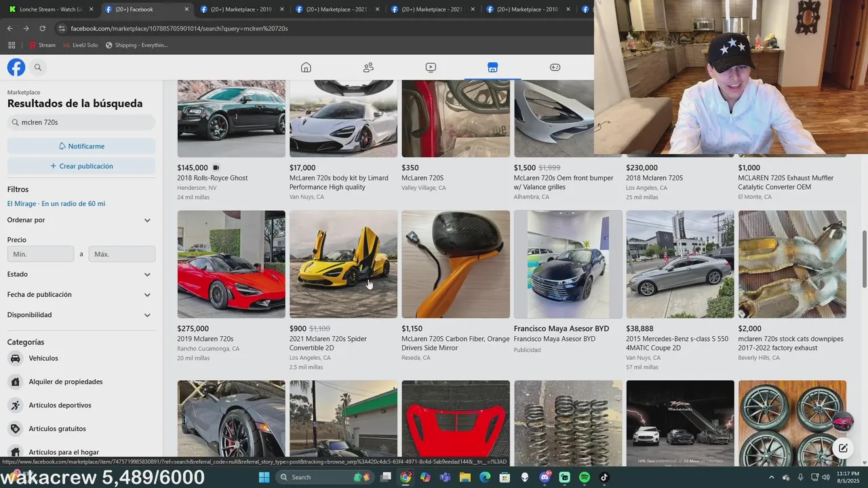Click the Máx. price field
Viewport: 868px width, 488px height.
122,254
